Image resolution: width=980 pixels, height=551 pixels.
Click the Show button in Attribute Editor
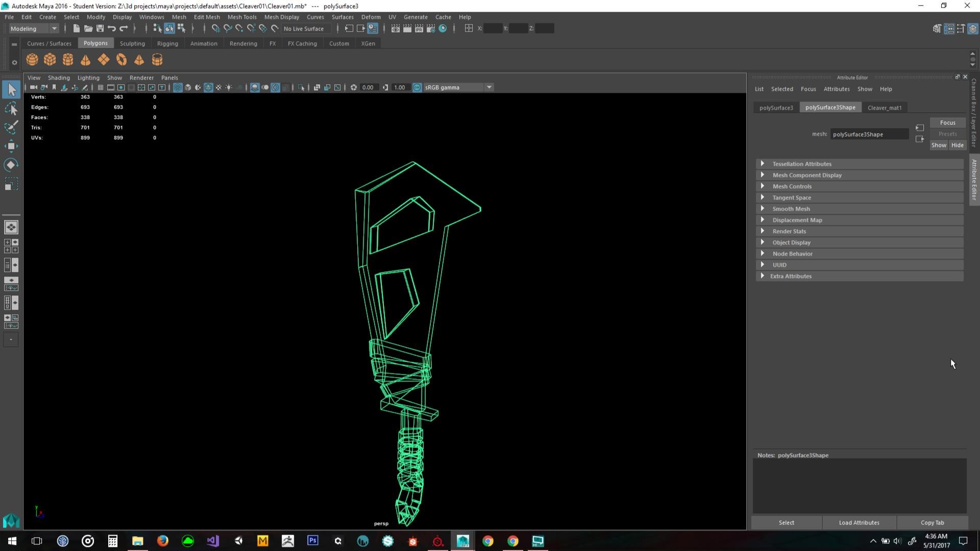tap(939, 145)
